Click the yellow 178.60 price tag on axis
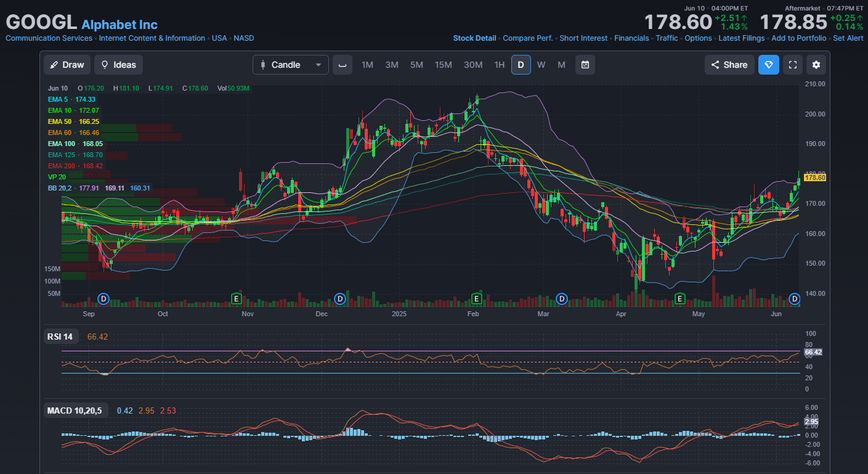The width and height of the screenshot is (868, 474). [815, 178]
